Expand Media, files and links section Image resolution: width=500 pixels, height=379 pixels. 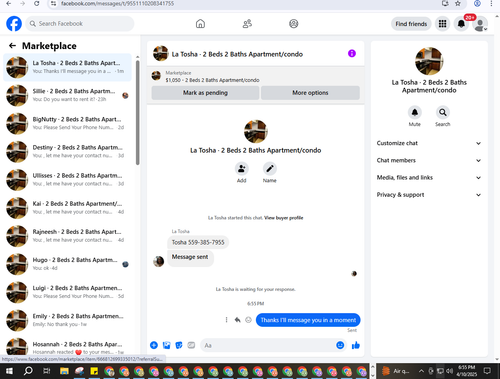coord(429,178)
